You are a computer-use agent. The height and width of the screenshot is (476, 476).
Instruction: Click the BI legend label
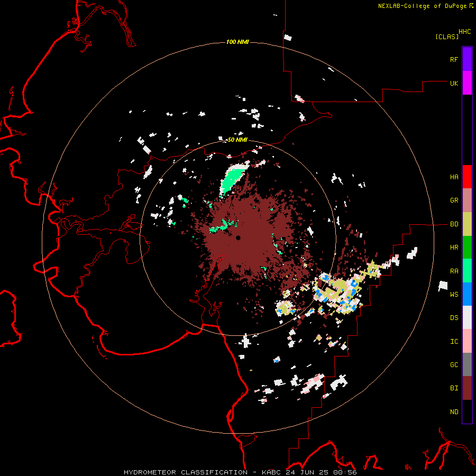454,388
